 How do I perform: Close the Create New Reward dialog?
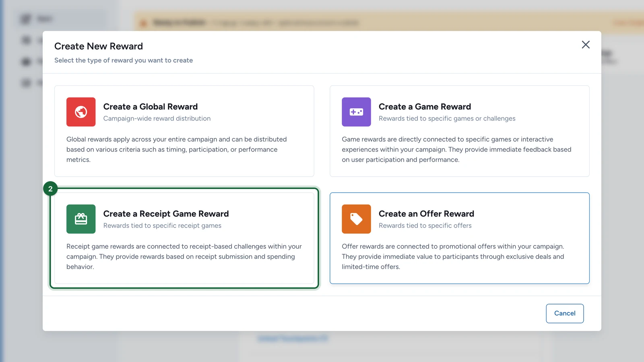click(x=586, y=45)
